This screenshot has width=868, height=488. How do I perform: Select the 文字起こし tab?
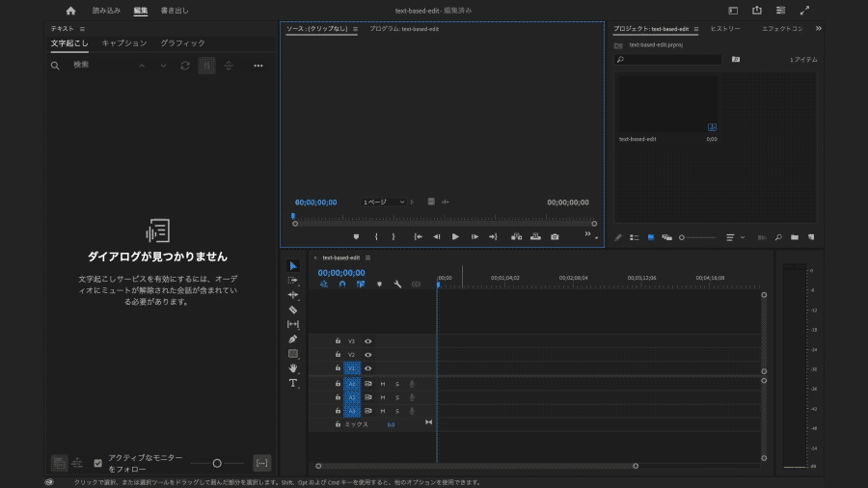pos(69,43)
